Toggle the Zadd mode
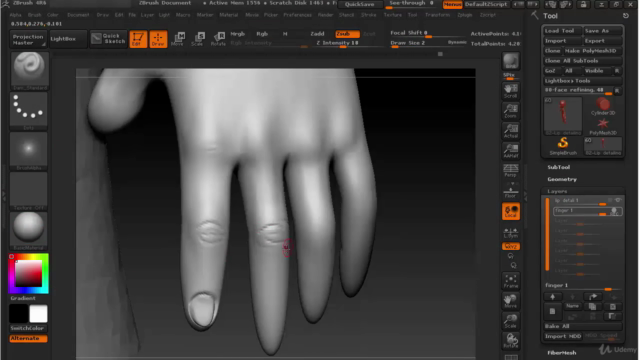The width and height of the screenshot is (640, 360). pos(317,34)
